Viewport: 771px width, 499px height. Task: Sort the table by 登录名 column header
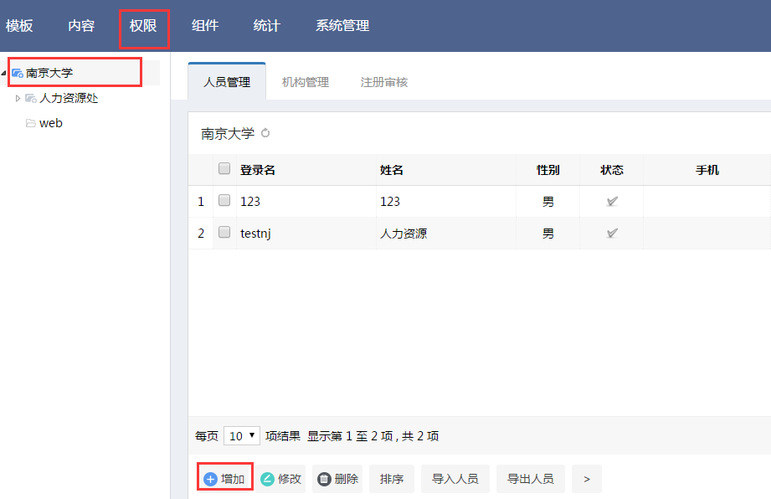[258, 170]
